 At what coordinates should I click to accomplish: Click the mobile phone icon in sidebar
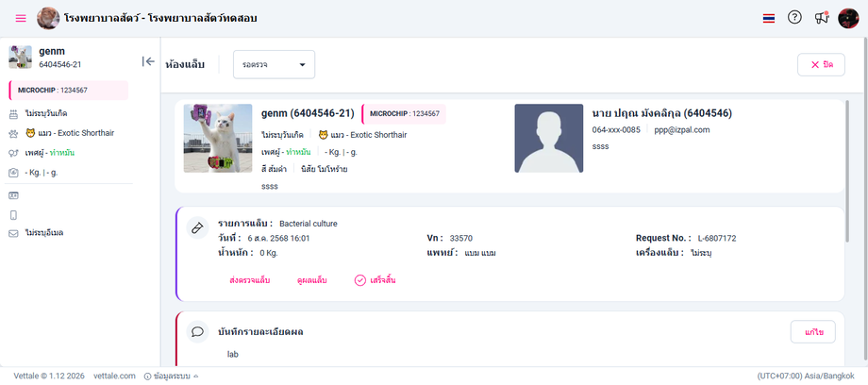pos(14,215)
